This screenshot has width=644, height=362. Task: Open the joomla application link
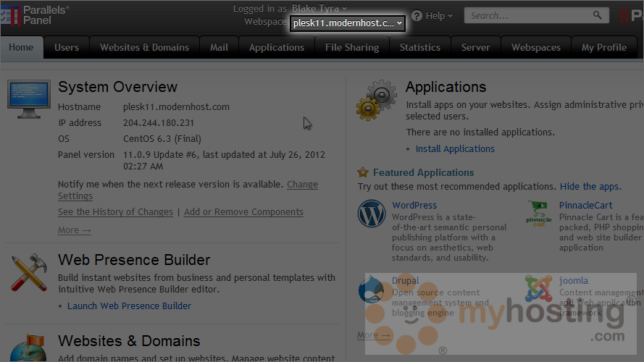pyautogui.click(x=573, y=281)
